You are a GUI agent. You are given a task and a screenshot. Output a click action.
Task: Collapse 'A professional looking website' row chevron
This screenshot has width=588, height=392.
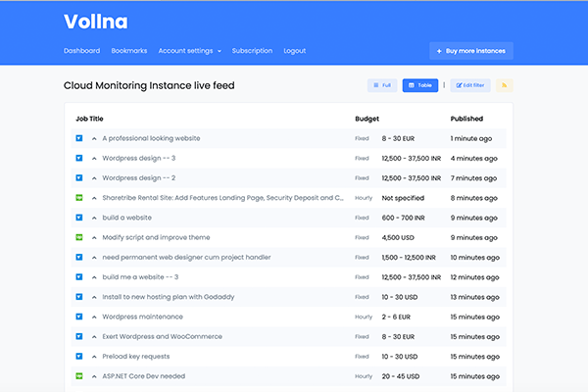[94, 139]
